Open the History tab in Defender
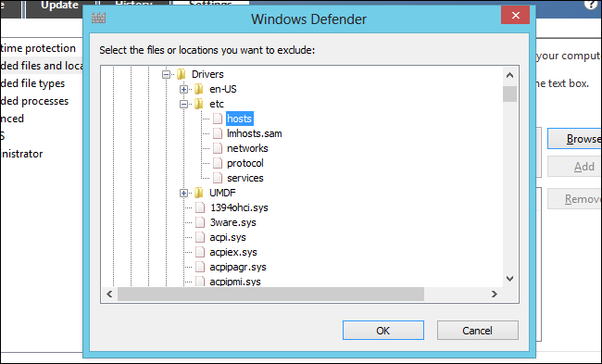 [133, 4]
